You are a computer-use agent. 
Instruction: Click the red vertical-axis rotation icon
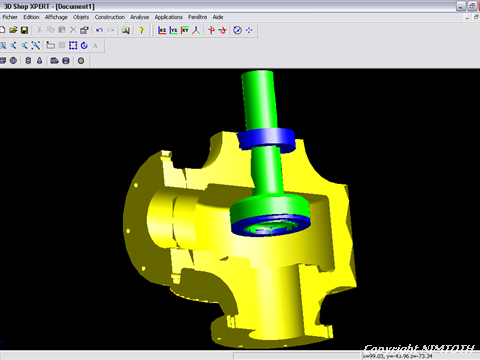point(211,30)
